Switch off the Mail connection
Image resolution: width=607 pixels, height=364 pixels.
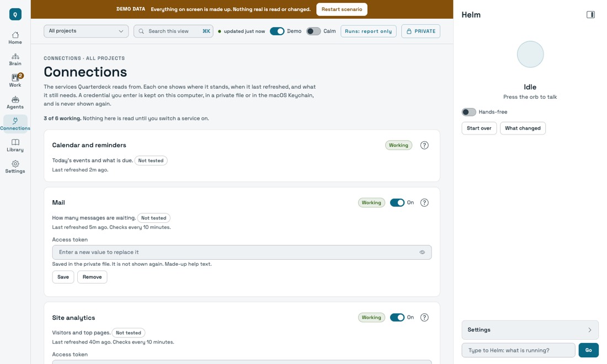(x=397, y=203)
